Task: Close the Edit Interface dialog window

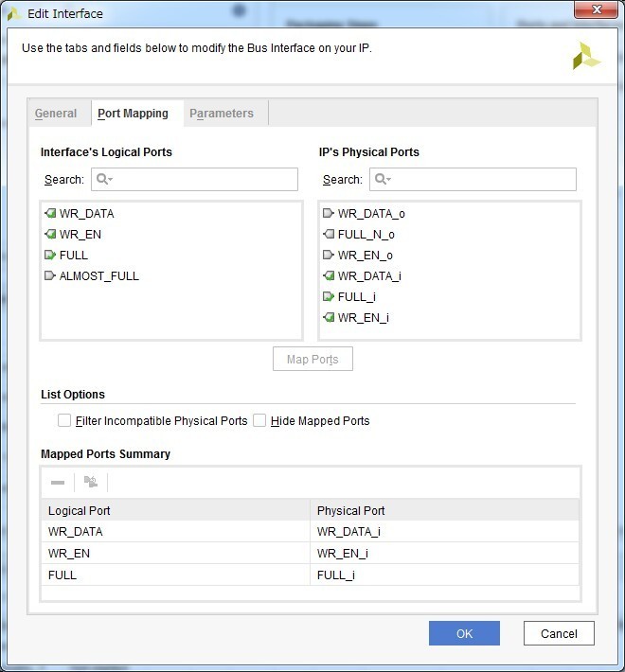Action: pyautogui.click(x=597, y=9)
